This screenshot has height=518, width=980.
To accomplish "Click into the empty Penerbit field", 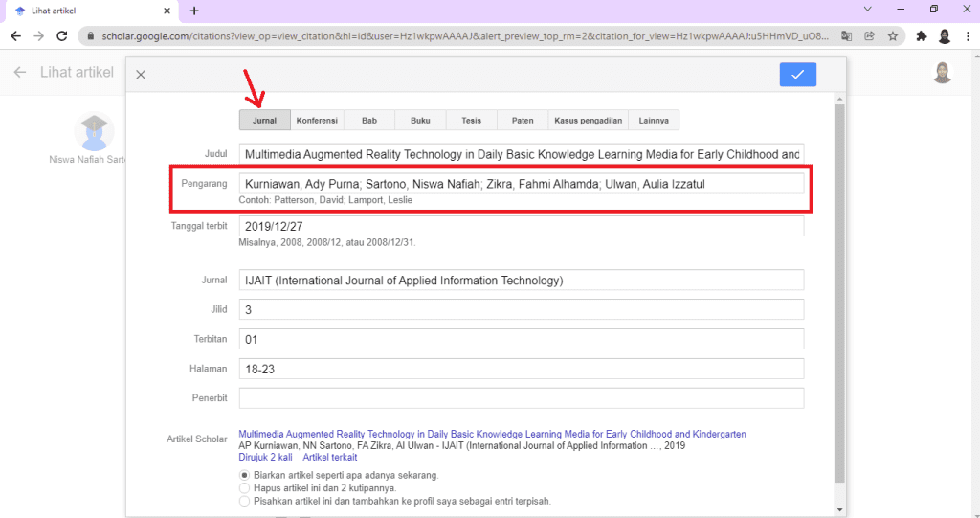I will pyautogui.click(x=521, y=398).
